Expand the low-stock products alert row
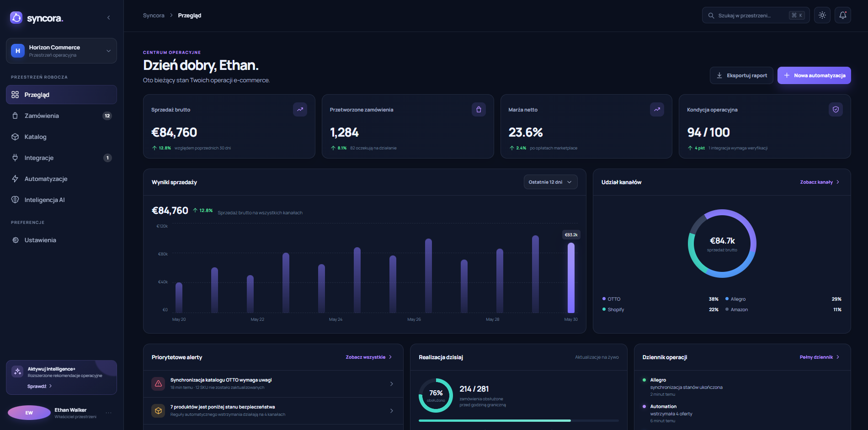The width and height of the screenshot is (868, 430). pos(273,411)
